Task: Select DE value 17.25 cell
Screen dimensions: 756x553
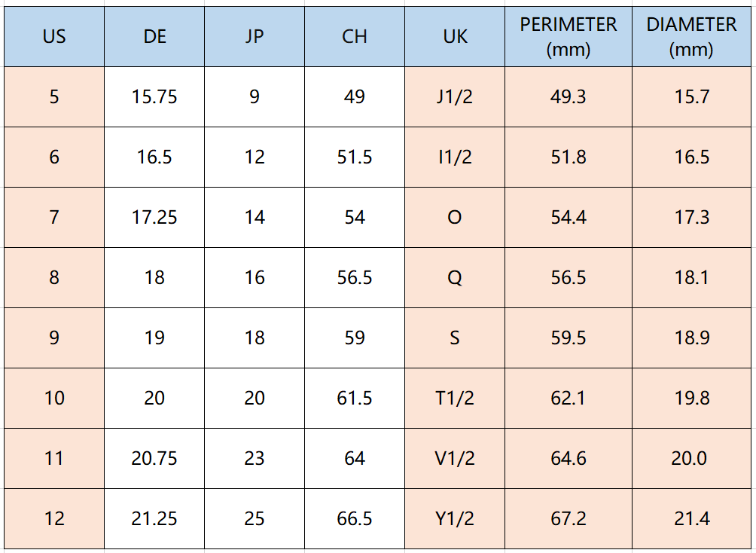Action: point(154,217)
